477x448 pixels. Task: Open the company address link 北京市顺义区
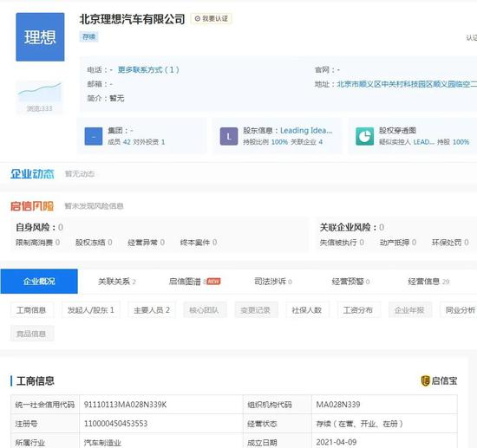(x=407, y=84)
